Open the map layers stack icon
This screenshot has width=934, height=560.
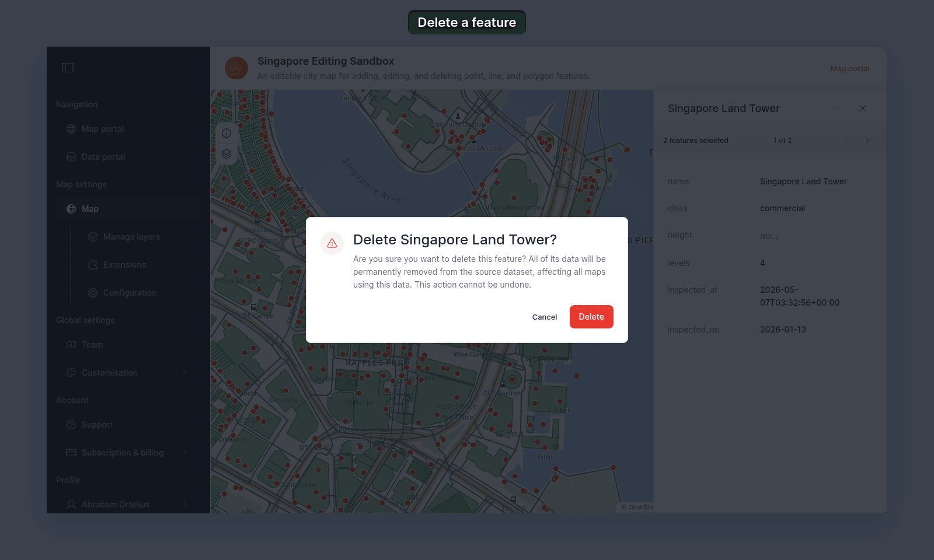pos(226,154)
